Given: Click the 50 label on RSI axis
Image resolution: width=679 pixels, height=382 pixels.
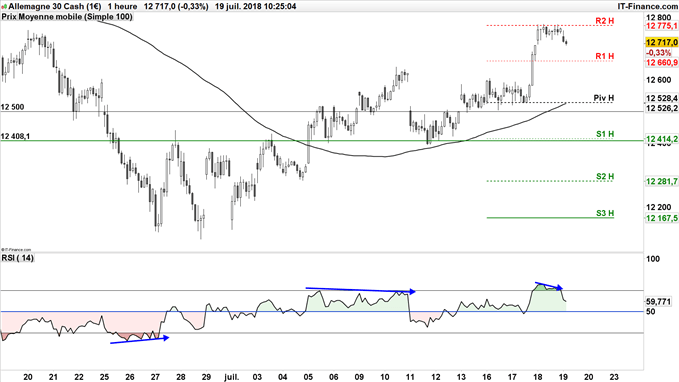Looking at the screenshot, I should 650,311.
